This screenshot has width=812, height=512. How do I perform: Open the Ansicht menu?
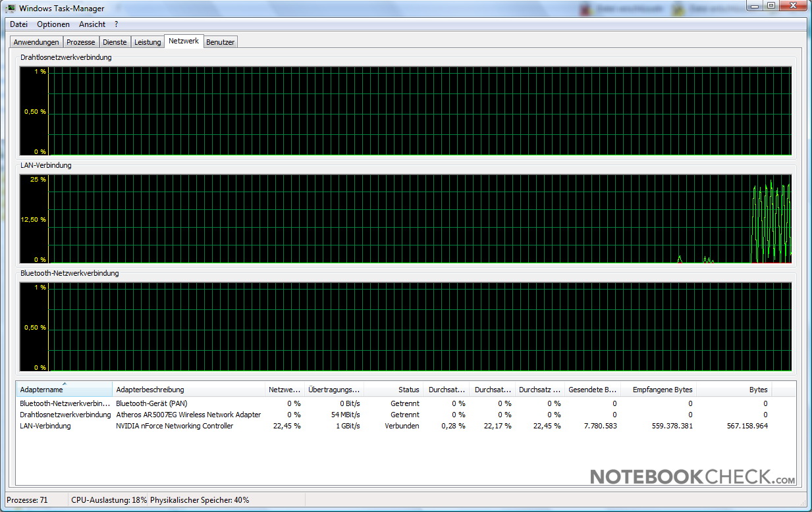[92, 24]
